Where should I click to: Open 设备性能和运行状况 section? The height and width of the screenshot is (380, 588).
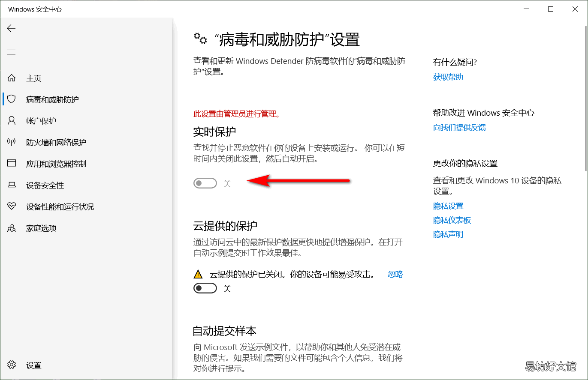point(60,206)
